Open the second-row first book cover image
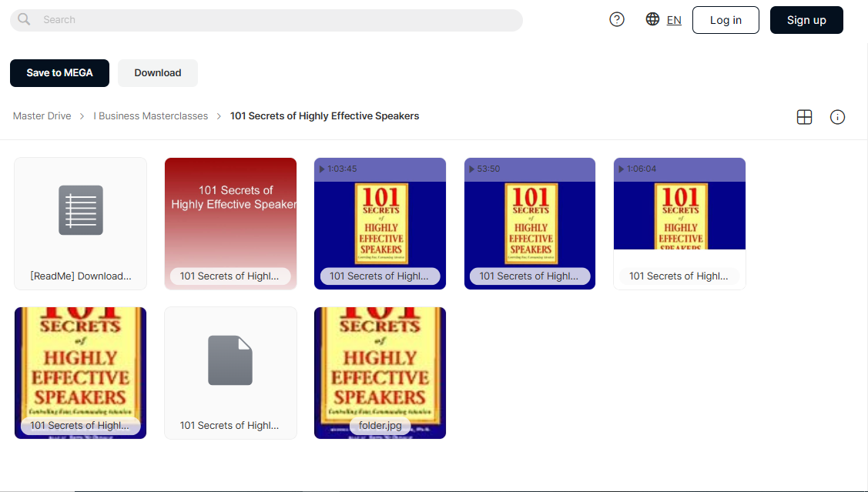The image size is (868, 492). click(x=81, y=373)
